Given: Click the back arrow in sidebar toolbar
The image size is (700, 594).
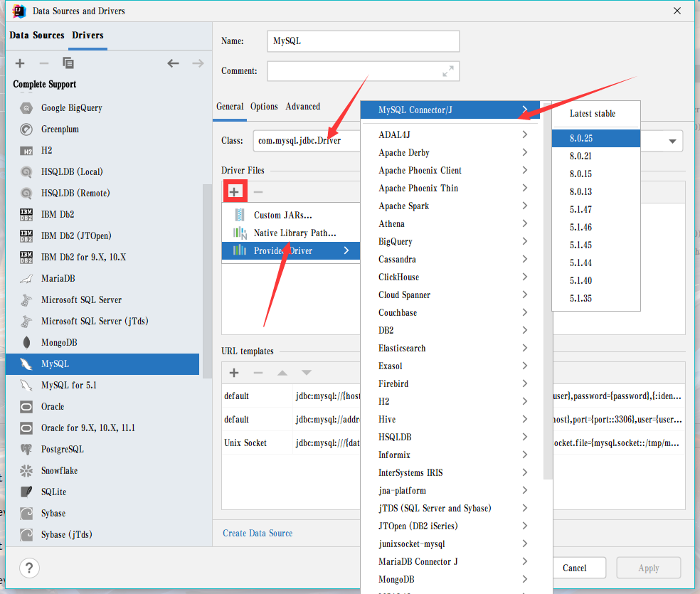Looking at the screenshot, I should pos(173,63).
